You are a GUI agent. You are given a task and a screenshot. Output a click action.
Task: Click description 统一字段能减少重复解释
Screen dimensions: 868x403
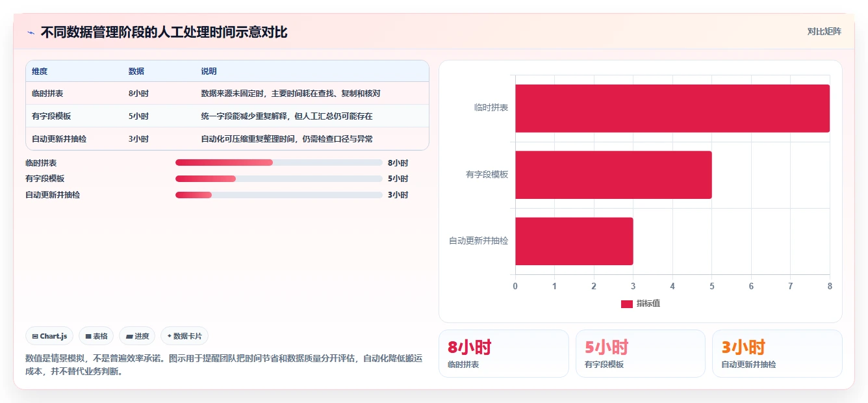point(287,116)
